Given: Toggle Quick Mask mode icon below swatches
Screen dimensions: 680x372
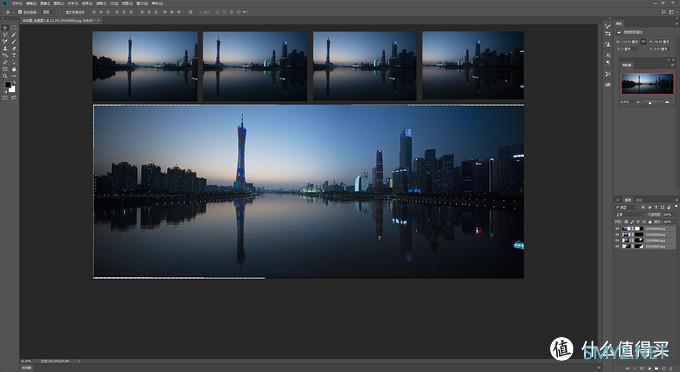Looking at the screenshot, I should pos(5,98).
